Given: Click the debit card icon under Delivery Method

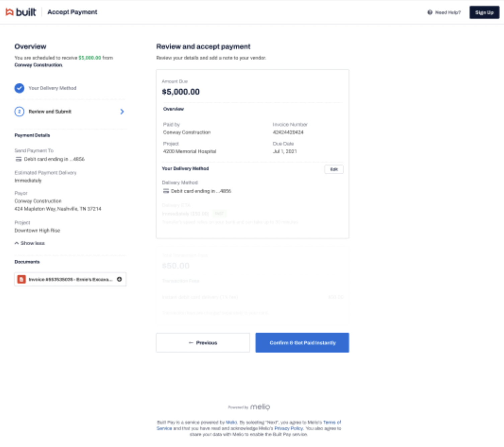Looking at the screenshot, I should (x=166, y=191).
